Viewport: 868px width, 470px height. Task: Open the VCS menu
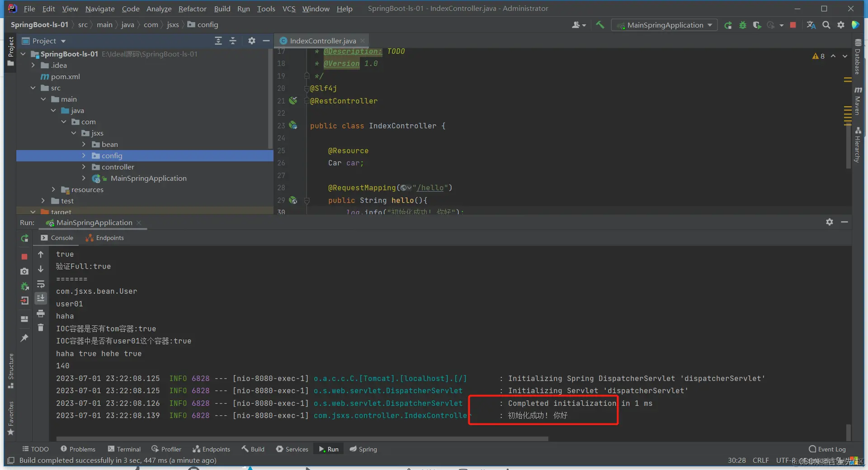(x=289, y=9)
